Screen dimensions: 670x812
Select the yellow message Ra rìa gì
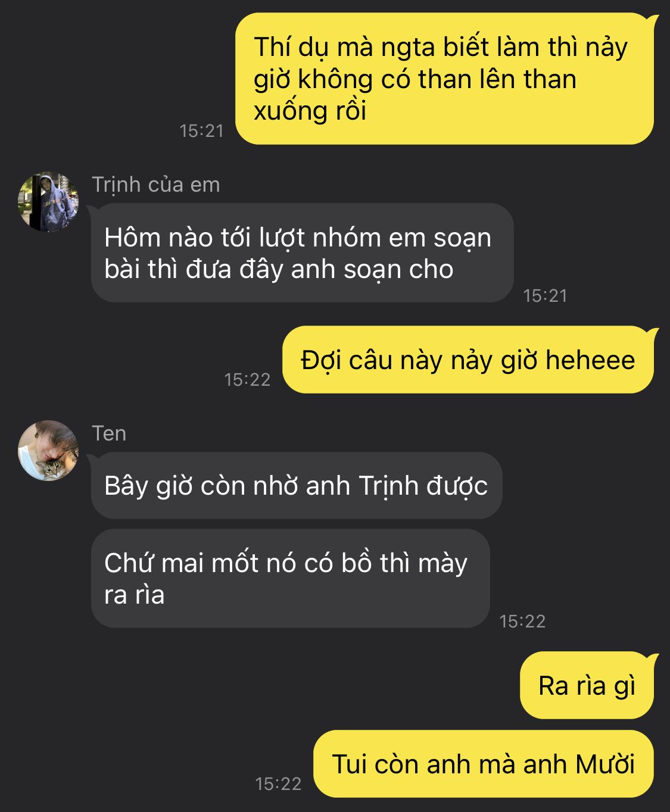pos(588,685)
